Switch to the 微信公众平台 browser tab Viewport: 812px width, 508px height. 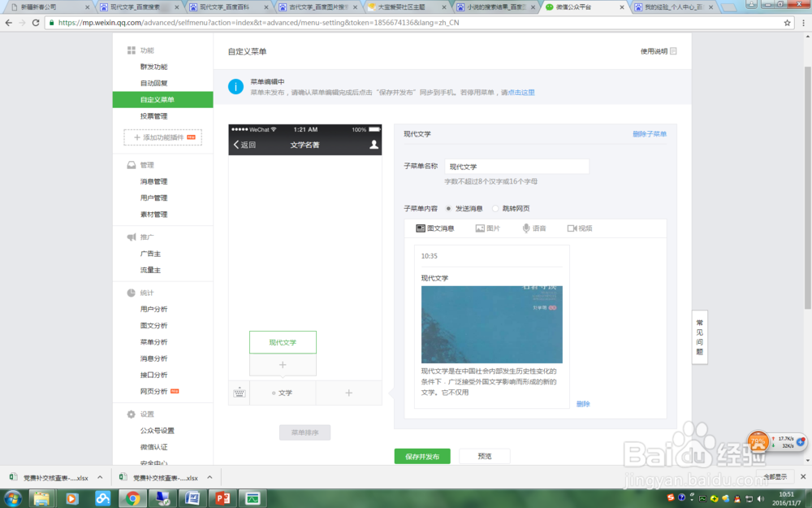tap(575, 7)
